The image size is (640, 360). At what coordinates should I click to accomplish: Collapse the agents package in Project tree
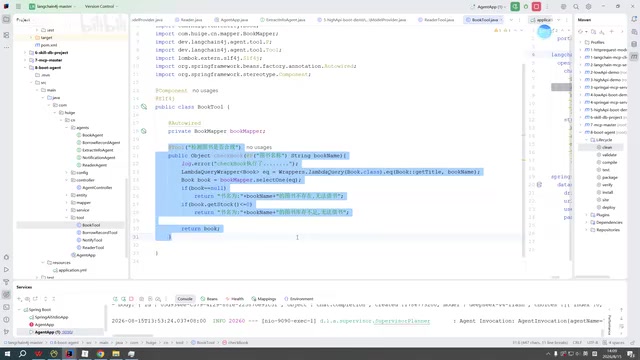point(67,128)
